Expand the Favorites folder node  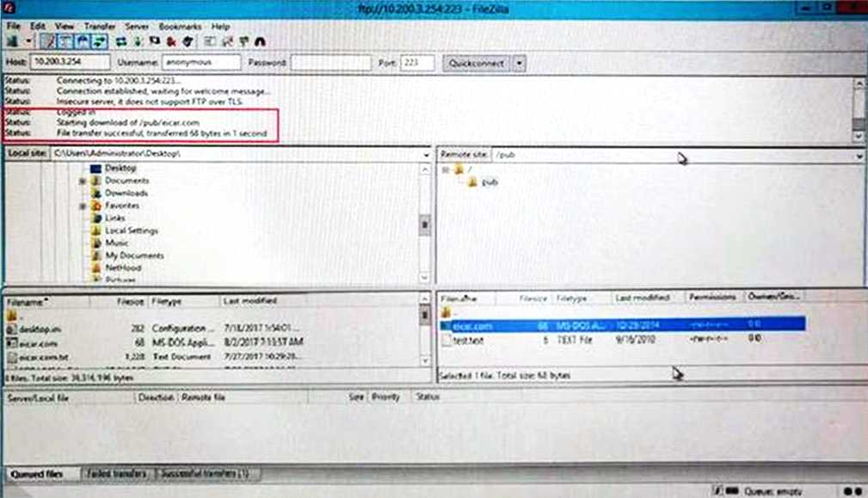[x=83, y=206]
